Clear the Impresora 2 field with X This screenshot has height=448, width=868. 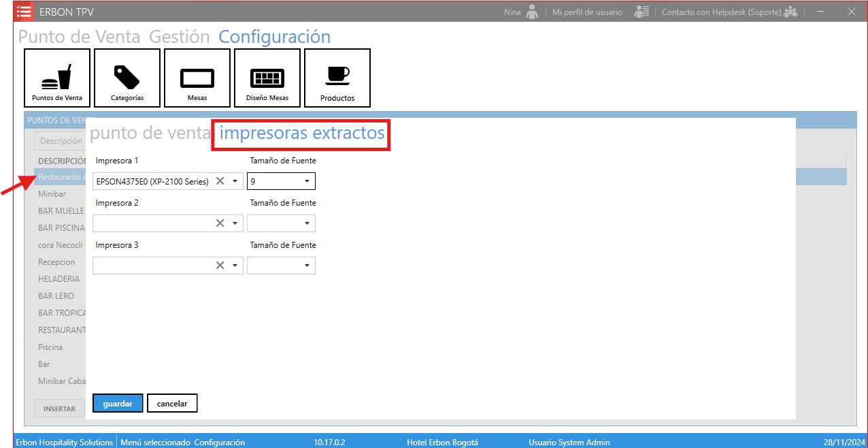(x=220, y=223)
